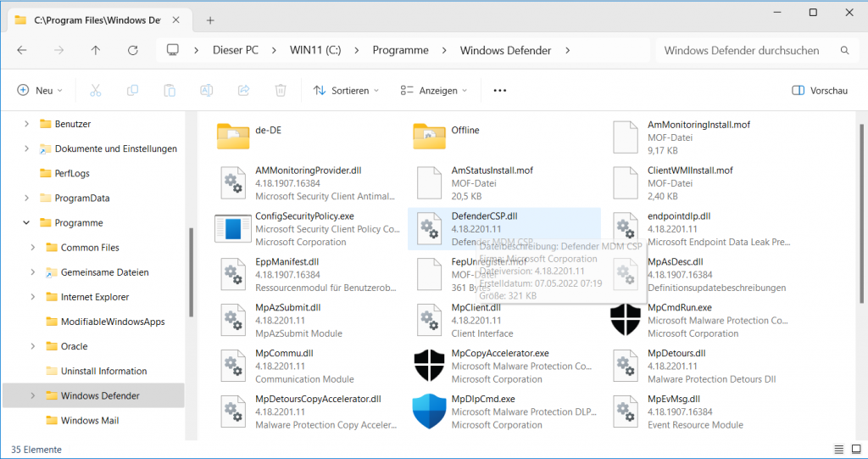Select the MpDlpCmd.exe blue shield icon
This screenshot has height=459, width=868.
tap(429, 411)
